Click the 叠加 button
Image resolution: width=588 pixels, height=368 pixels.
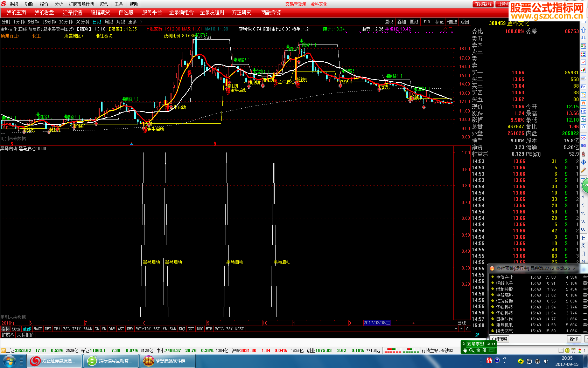(x=402, y=22)
